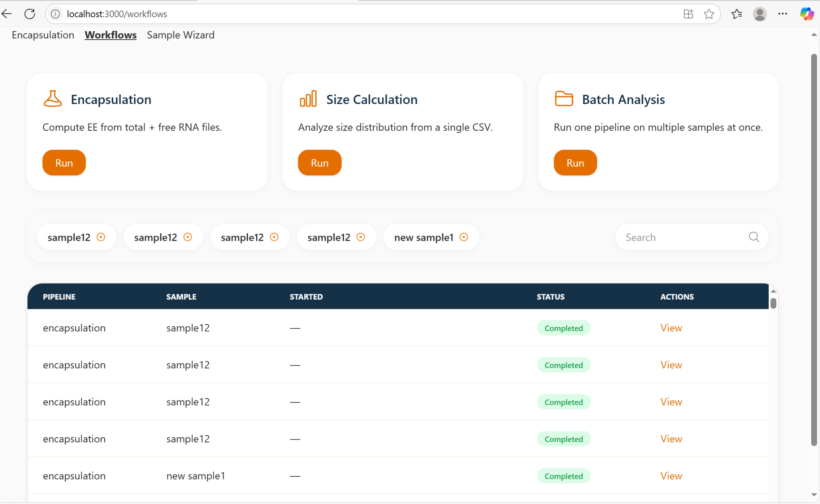View the new sample1 run results
Image resolution: width=820 pixels, height=504 pixels.
(671, 476)
